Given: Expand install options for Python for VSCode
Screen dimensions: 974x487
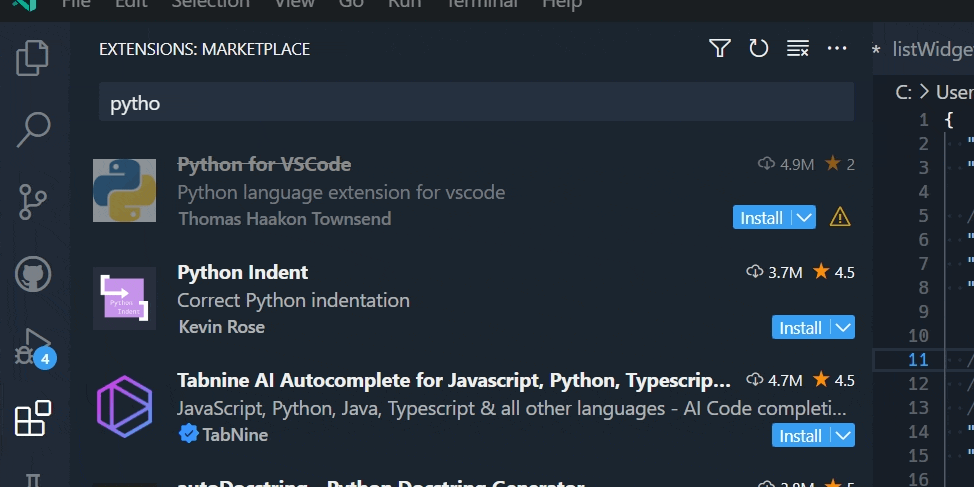Looking at the screenshot, I should click(804, 218).
